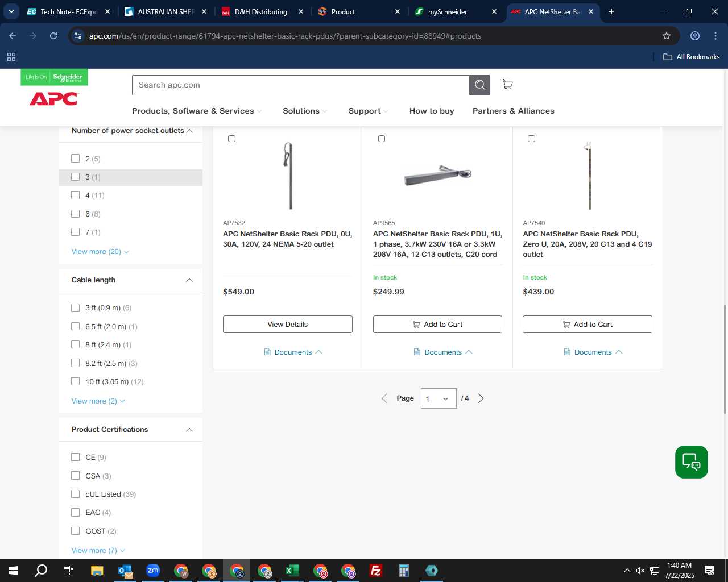This screenshot has height=582, width=728.
Task: Collapse Product Certifications filter
Action: coord(189,430)
